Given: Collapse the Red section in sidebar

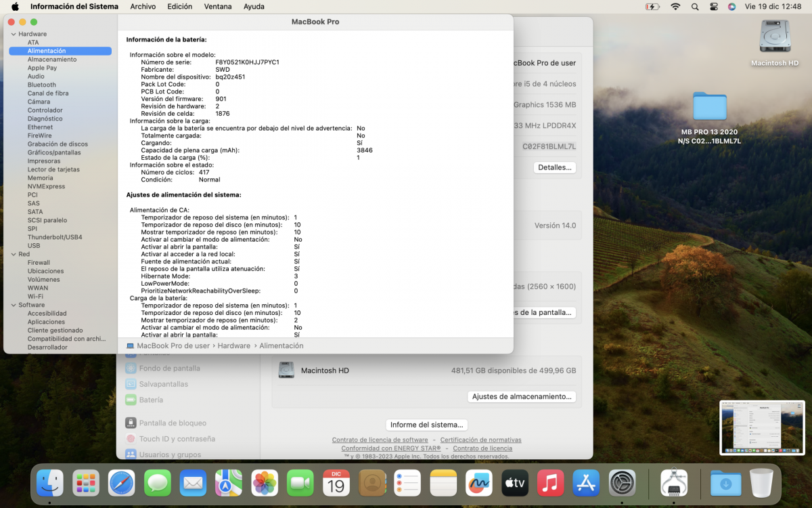Looking at the screenshot, I should tap(13, 254).
